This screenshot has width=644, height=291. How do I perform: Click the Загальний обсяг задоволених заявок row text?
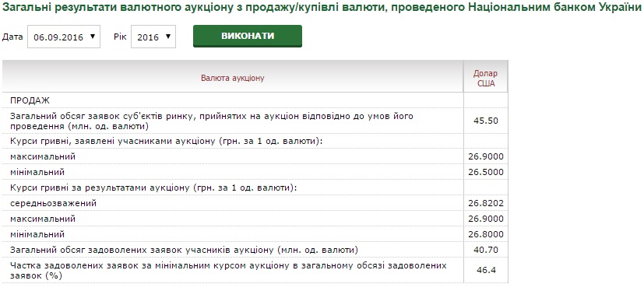[x=184, y=250]
